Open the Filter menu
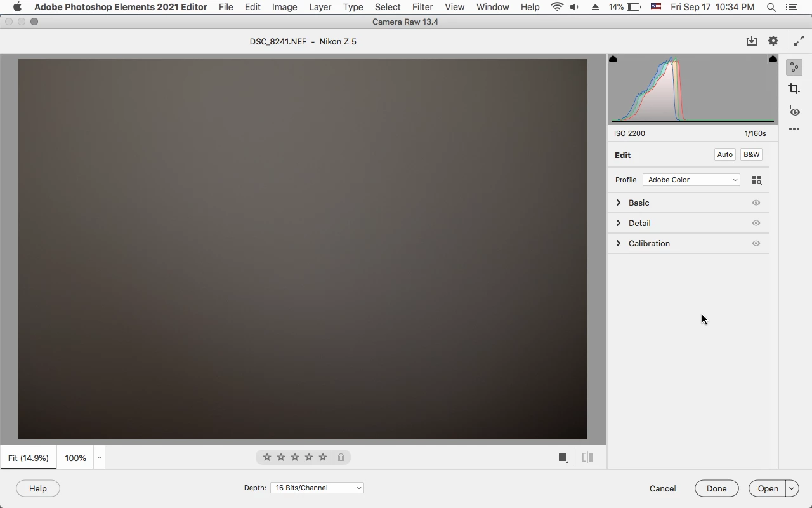The width and height of the screenshot is (812, 508). pos(422,7)
